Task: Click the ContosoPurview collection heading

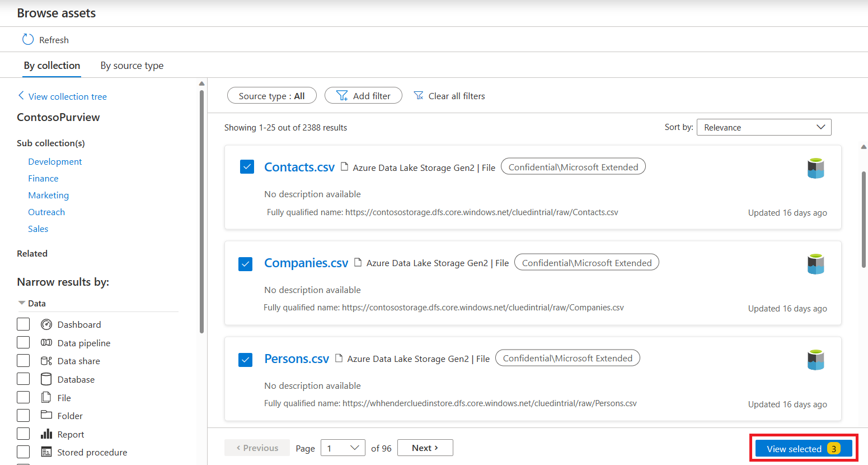Action: [x=58, y=117]
